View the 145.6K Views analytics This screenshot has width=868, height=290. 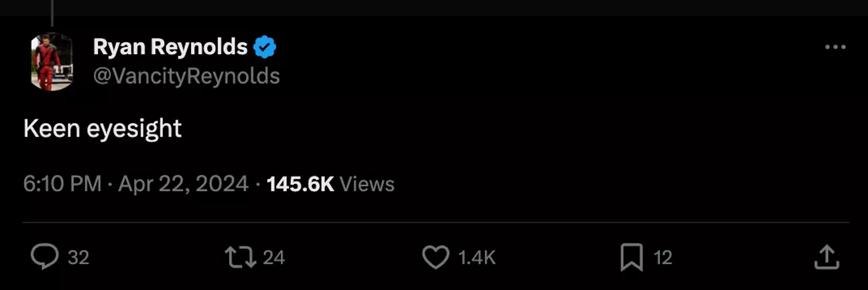click(300, 184)
